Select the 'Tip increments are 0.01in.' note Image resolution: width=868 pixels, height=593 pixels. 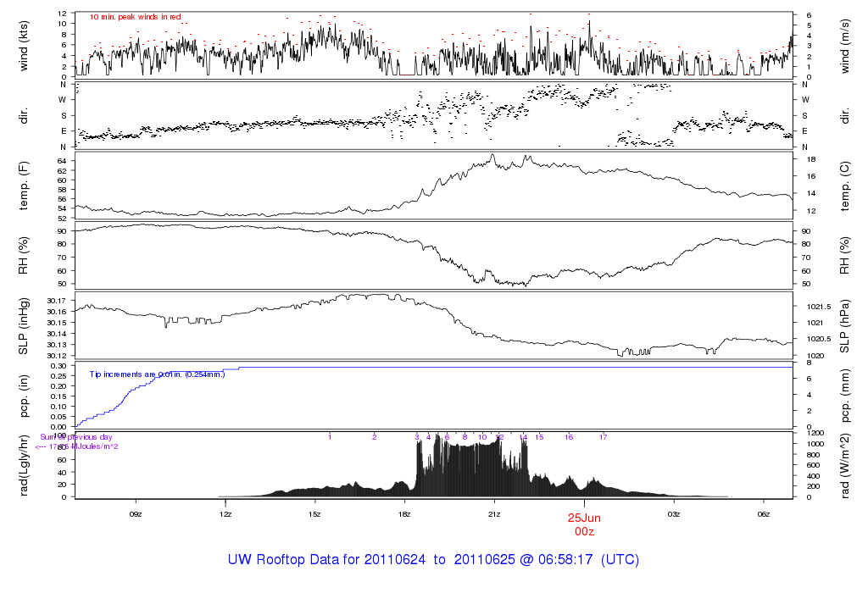[x=158, y=374]
